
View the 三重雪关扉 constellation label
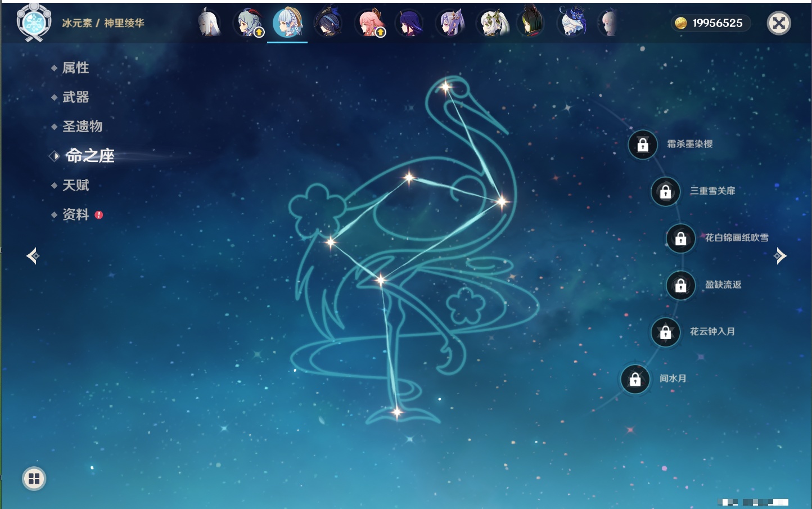[x=712, y=191]
